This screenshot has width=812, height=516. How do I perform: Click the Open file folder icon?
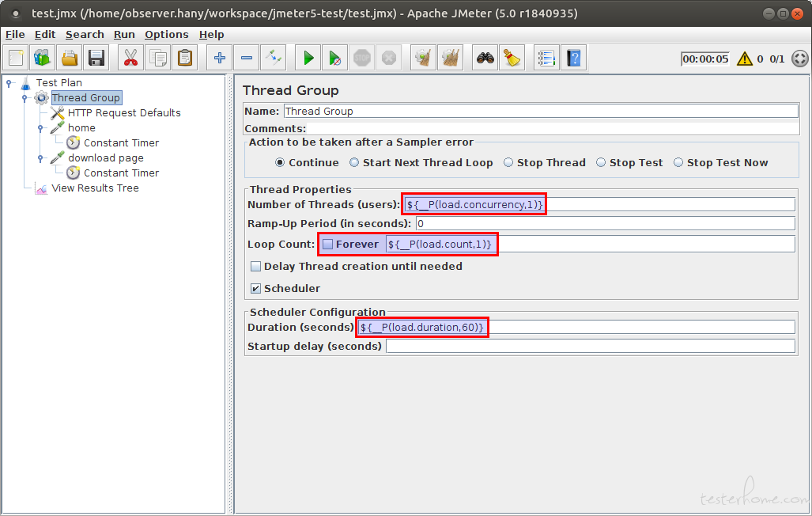point(70,58)
